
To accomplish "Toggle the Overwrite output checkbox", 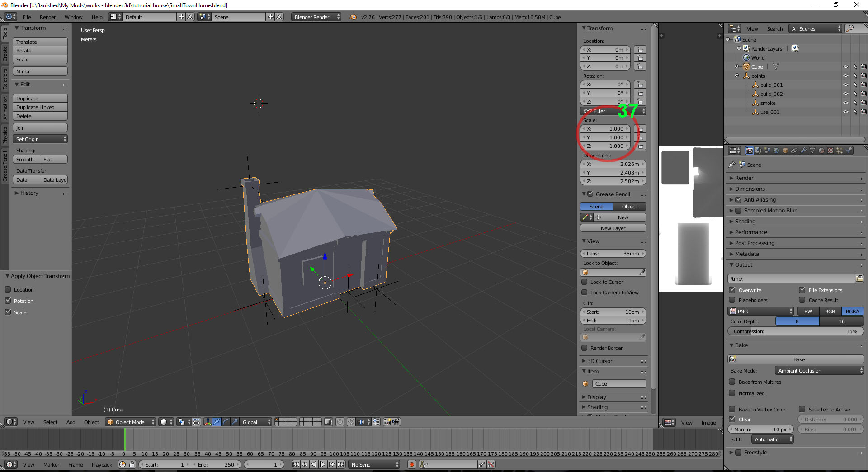I will [732, 290].
